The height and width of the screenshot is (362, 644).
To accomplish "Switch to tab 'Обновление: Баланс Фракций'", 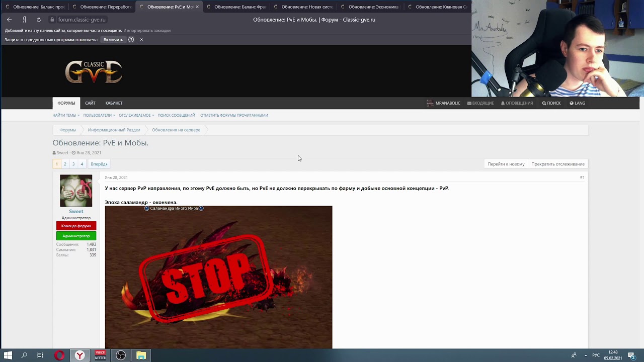I will [x=235, y=7].
